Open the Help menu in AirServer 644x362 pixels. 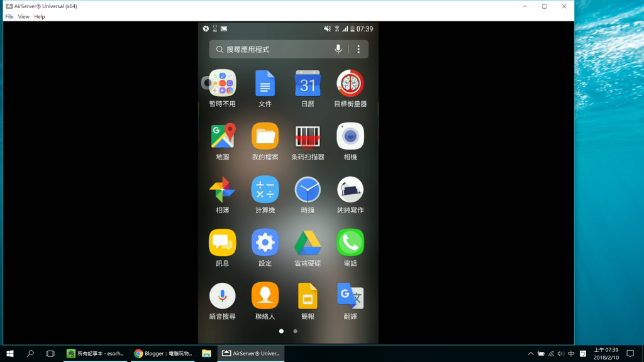[40, 17]
